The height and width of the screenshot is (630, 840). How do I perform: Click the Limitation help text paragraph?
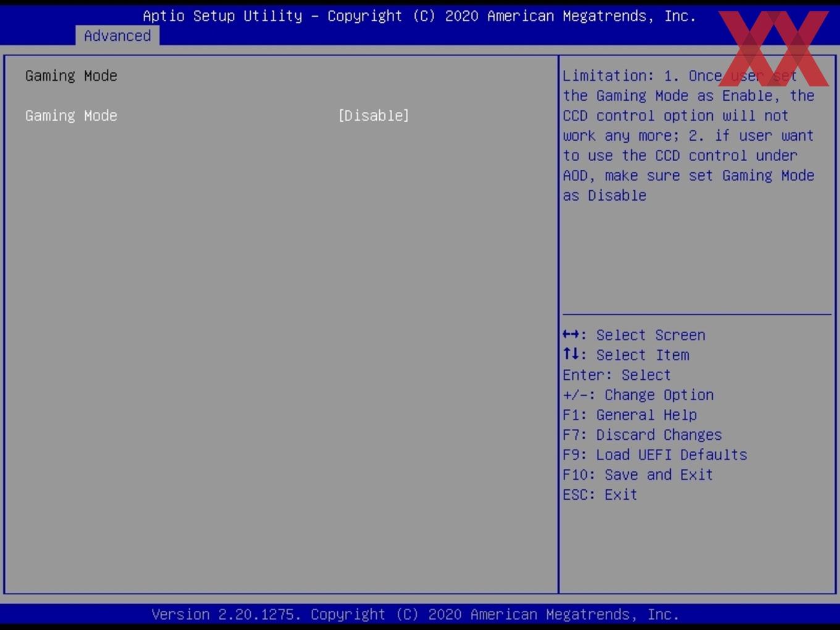689,135
